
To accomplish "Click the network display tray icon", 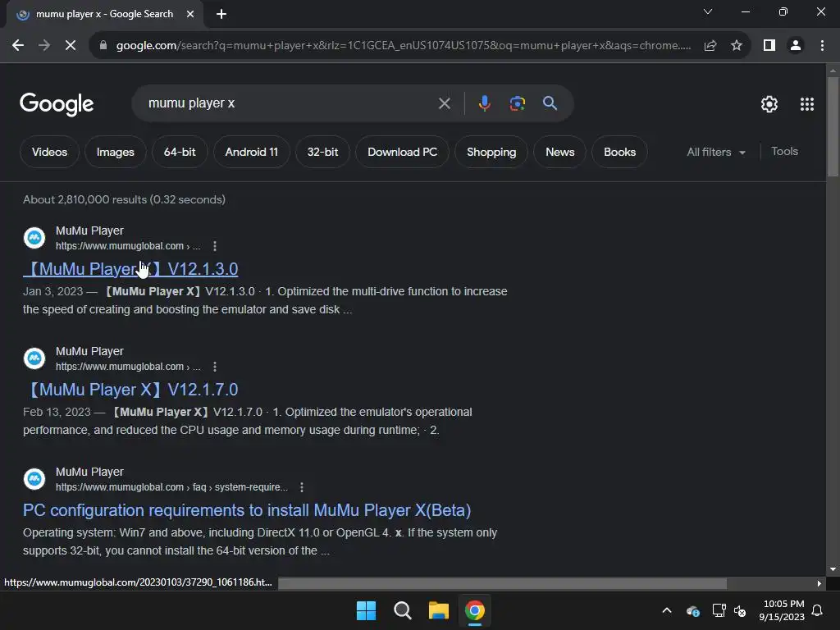I will pyautogui.click(x=719, y=610).
